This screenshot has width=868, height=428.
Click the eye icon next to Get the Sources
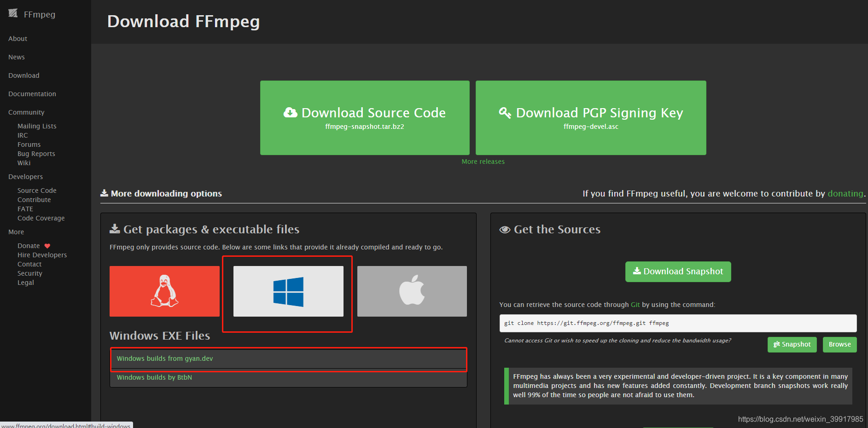[505, 229]
